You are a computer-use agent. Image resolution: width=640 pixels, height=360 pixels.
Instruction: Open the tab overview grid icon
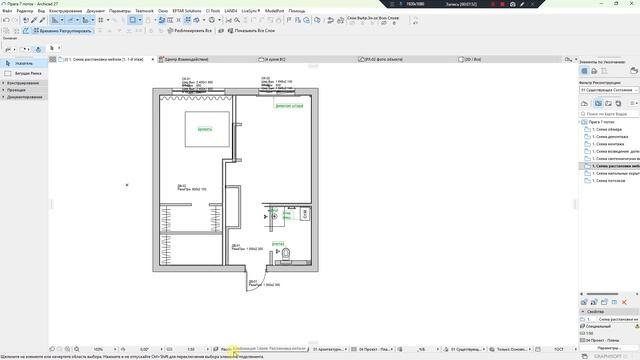[53, 60]
